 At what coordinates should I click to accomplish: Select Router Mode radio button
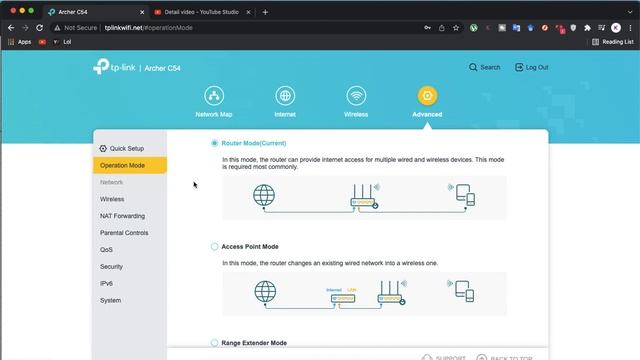(214, 143)
